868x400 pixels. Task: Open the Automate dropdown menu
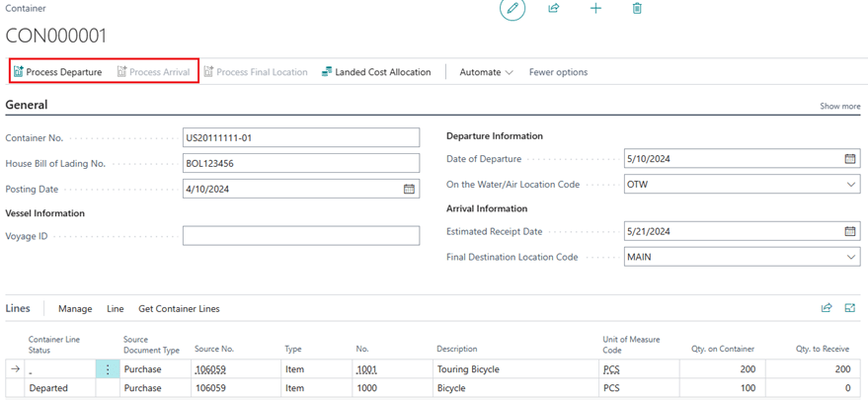click(486, 72)
